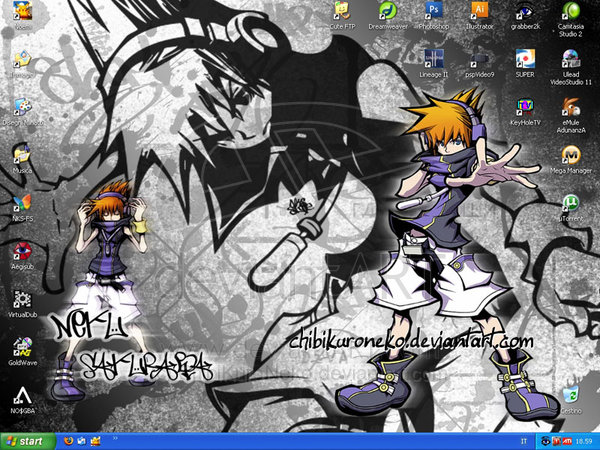The image size is (600, 450).
Task: Select the Aegisub desktop shortcut
Action: 22,251
